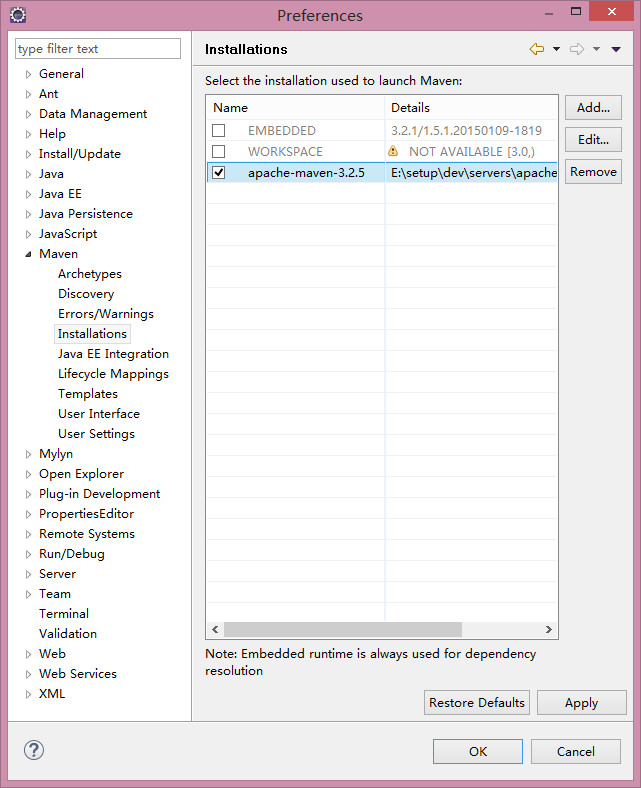Check the EMBEDDED installation checkbox
641x788 pixels.
click(219, 131)
